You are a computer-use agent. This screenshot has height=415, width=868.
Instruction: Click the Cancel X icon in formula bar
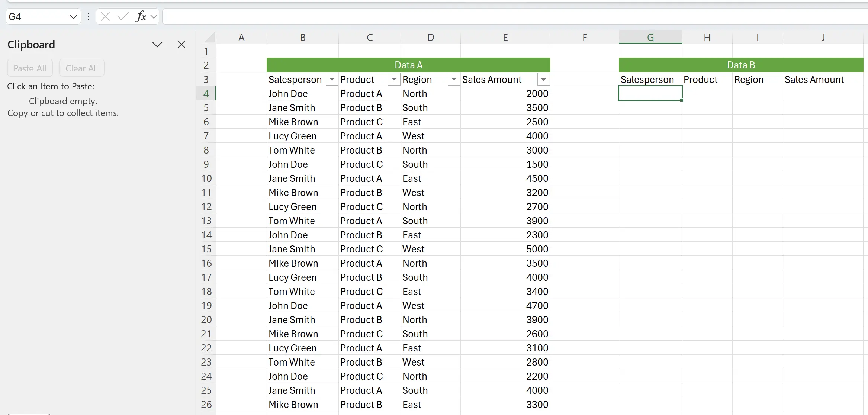105,16
